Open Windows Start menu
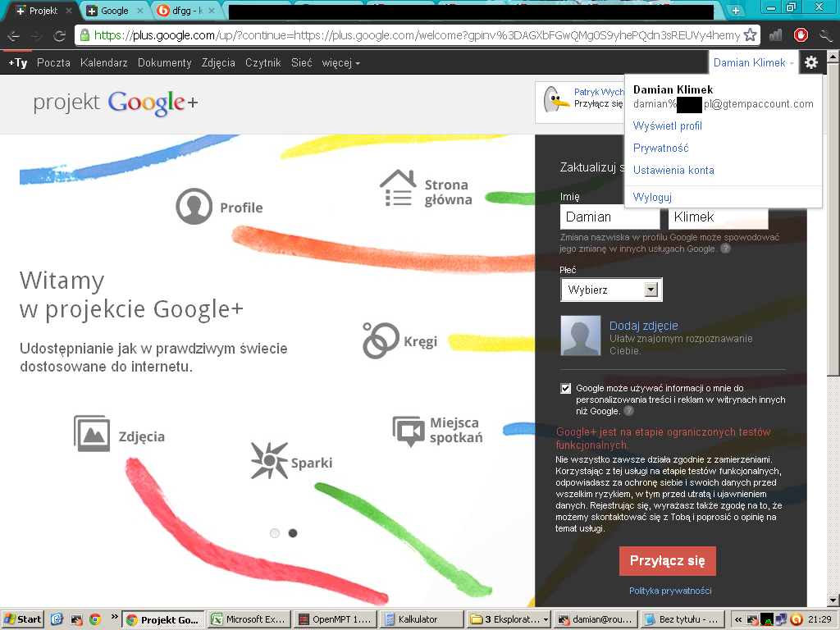 tap(22, 619)
